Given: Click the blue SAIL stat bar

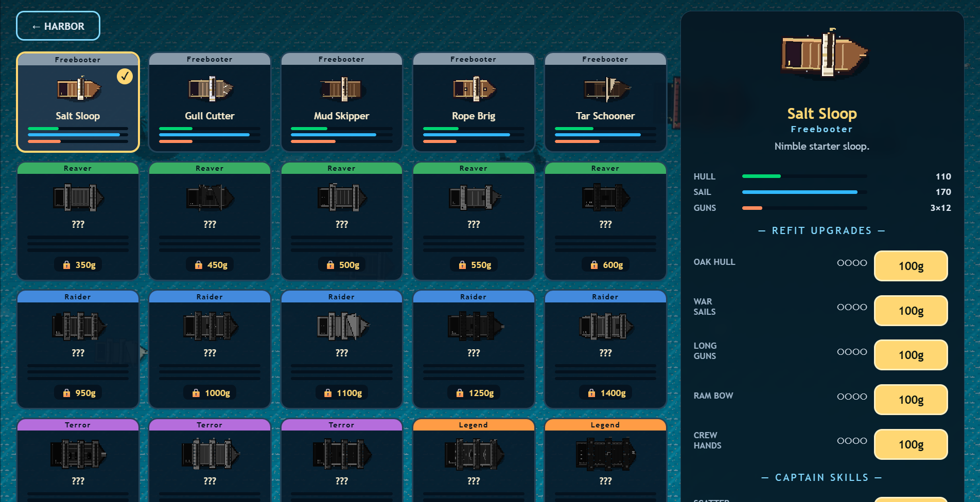Looking at the screenshot, I should (x=804, y=192).
